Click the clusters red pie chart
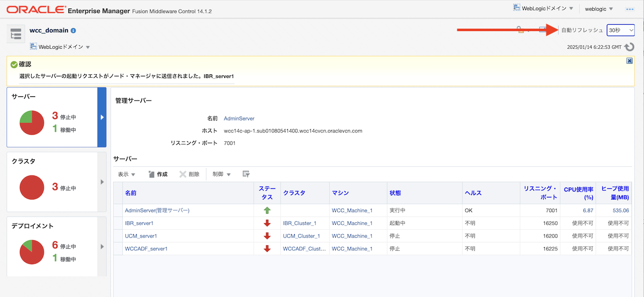 tap(32, 188)
